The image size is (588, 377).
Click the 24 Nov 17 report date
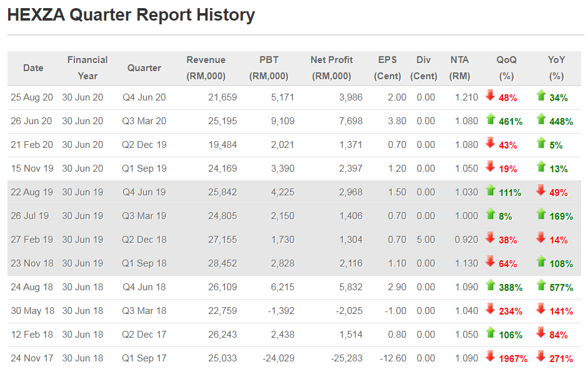pyautogui.click(x=32, y=358)
